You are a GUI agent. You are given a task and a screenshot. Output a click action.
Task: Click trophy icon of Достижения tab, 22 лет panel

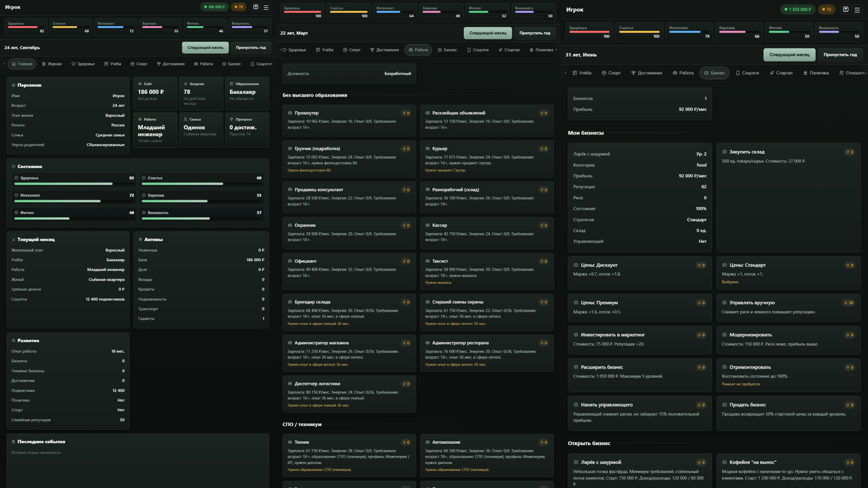click(x=372, y=50)
